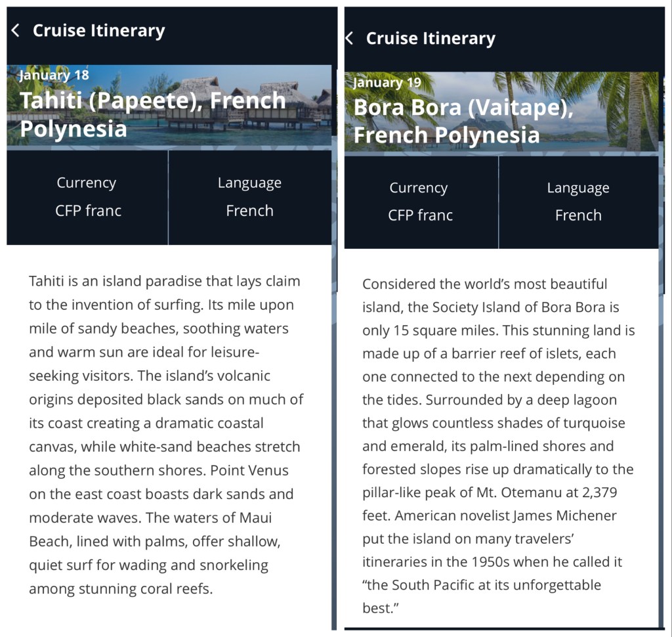Tap the CFP franc value under Bora Bora
The image size is (672, 637).
[x=420, y=215]
